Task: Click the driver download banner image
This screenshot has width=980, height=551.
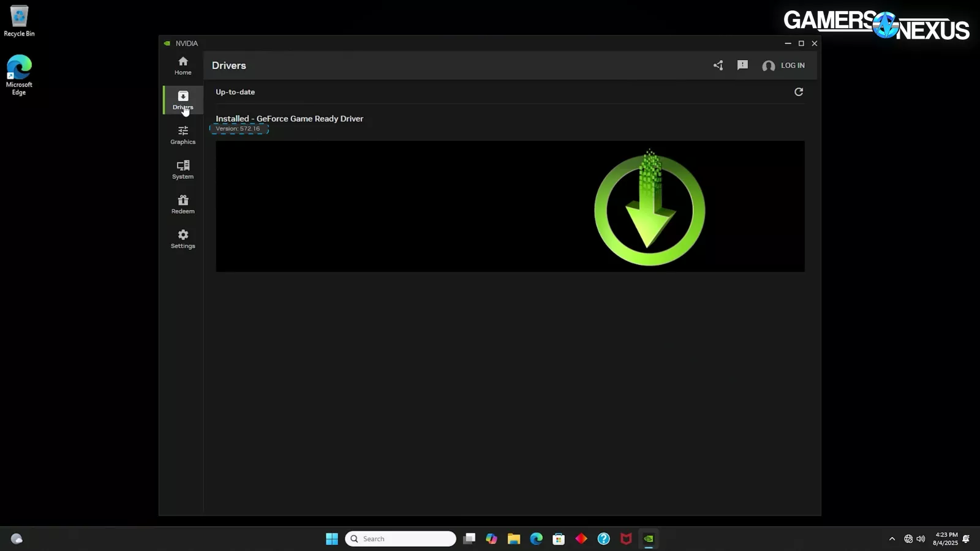Action: pos(510,206)
